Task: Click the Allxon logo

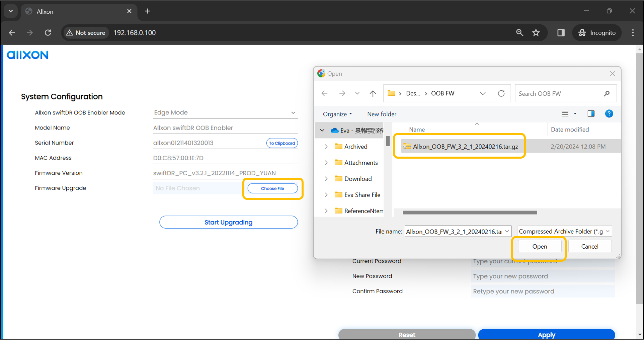Action: tap(28, 55)
